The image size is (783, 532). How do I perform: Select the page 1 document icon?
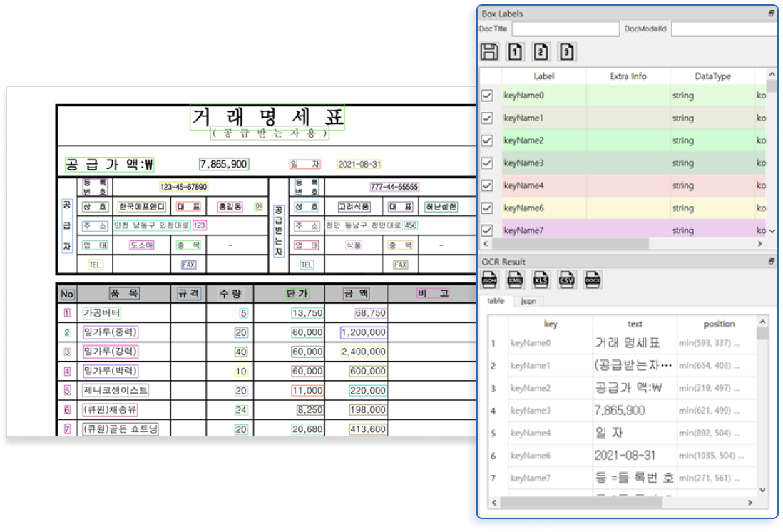coord(515,51)
